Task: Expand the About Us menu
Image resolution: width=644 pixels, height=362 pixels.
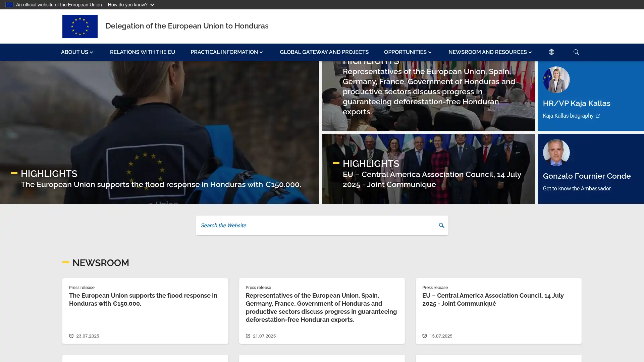Action: (77, 52)
